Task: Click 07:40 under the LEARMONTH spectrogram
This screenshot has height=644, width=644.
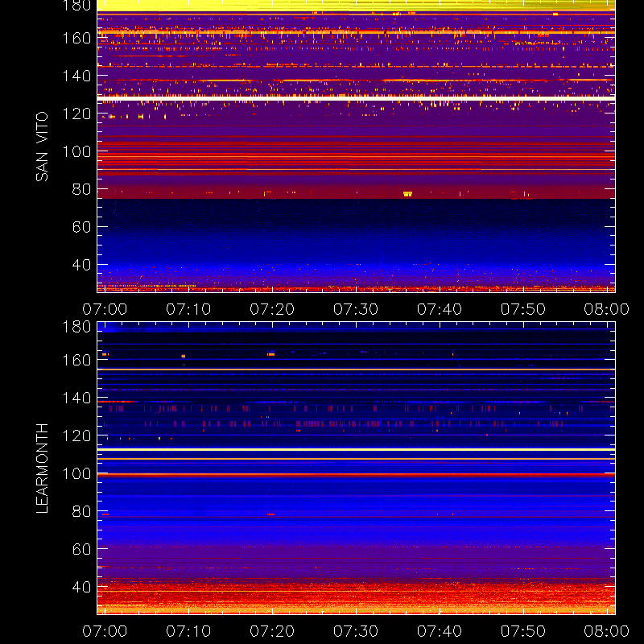Action: pos(440,631)
